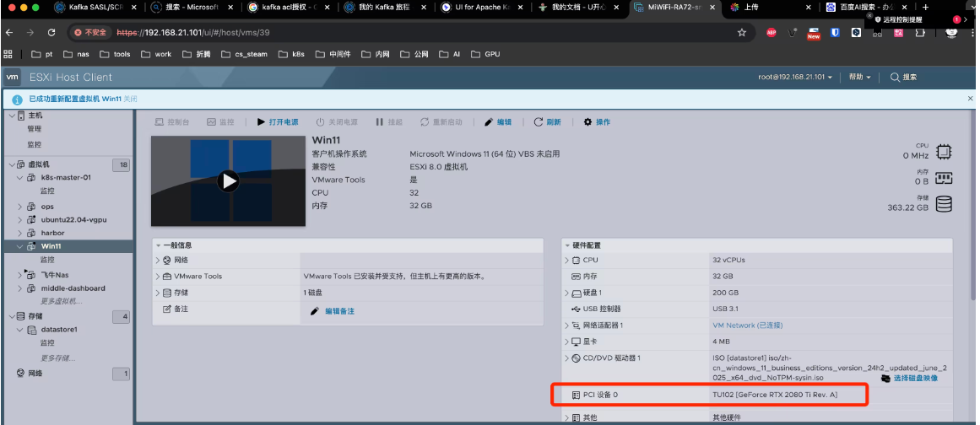This screenshot has width=980, height=425.
Task: Click the harbor VM icon in the navigator
Action: 31,233
